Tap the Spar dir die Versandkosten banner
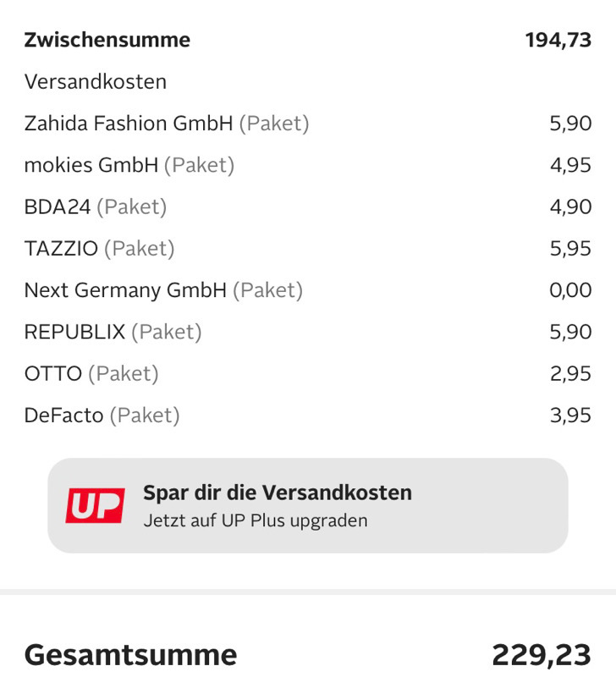616x677 pixels. tap(308, 505)
